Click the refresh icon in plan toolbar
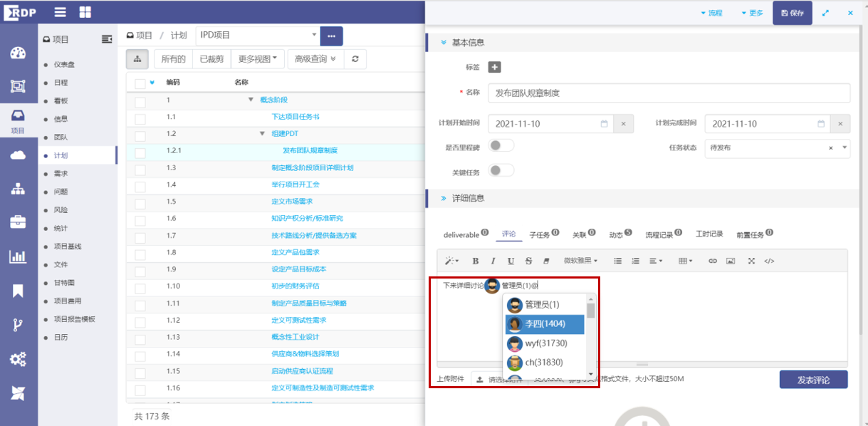 click(355, 59)
